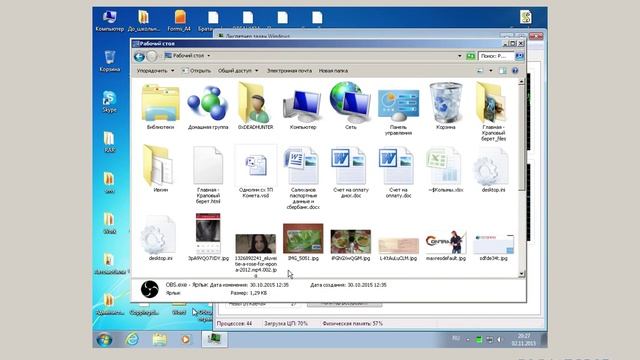Click the RAR archive desktop icon

109,142
